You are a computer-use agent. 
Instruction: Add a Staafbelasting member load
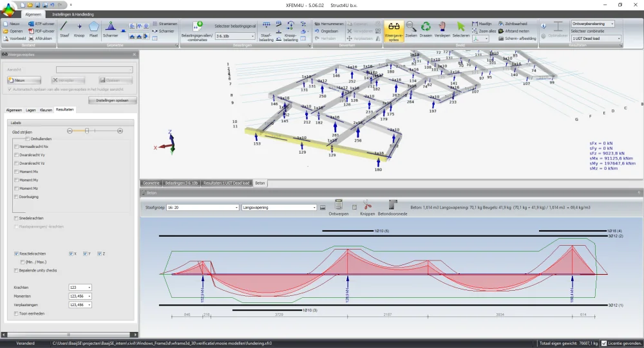[x=266, y=31]
